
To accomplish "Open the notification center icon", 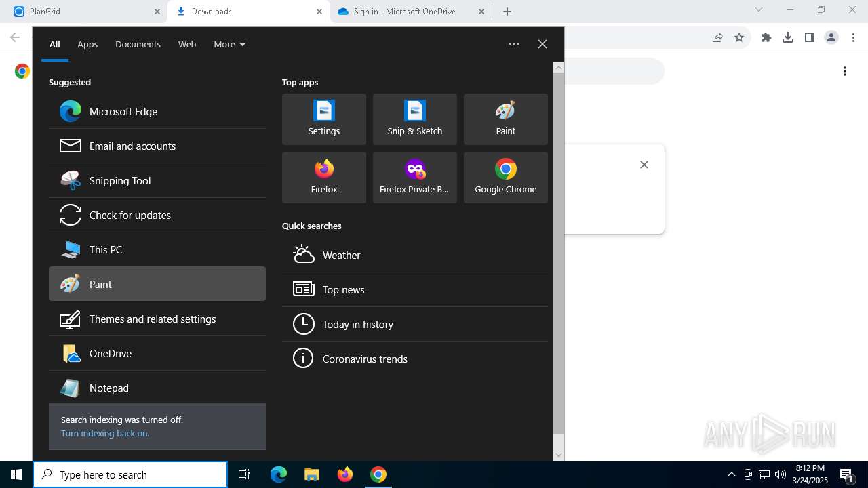I will [846, 475].
